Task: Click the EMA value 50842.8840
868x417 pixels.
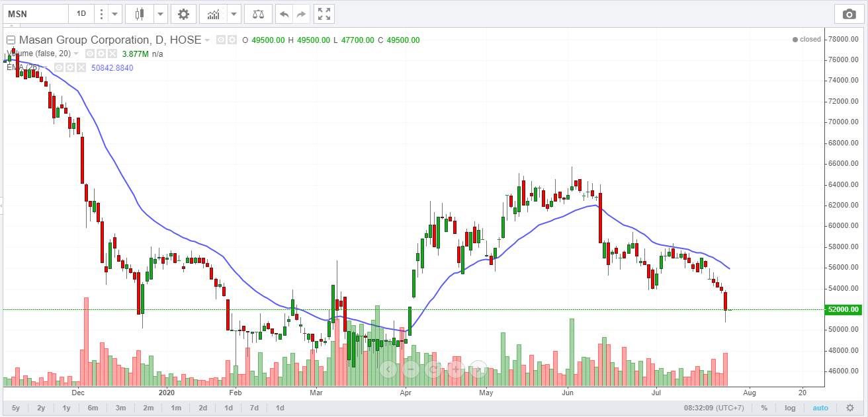Action: pyautogui.click(x=112, y=67)
